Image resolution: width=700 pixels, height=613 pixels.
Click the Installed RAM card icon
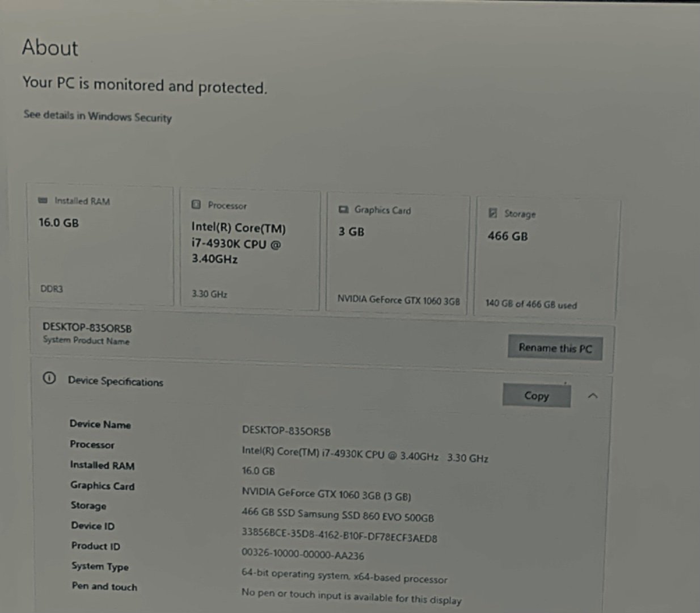[43, 200]
